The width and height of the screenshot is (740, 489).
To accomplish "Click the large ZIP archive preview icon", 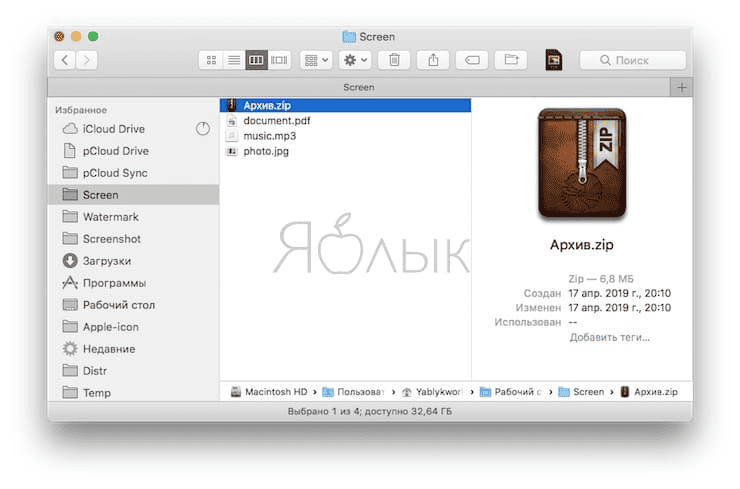I will pos(582,163).
